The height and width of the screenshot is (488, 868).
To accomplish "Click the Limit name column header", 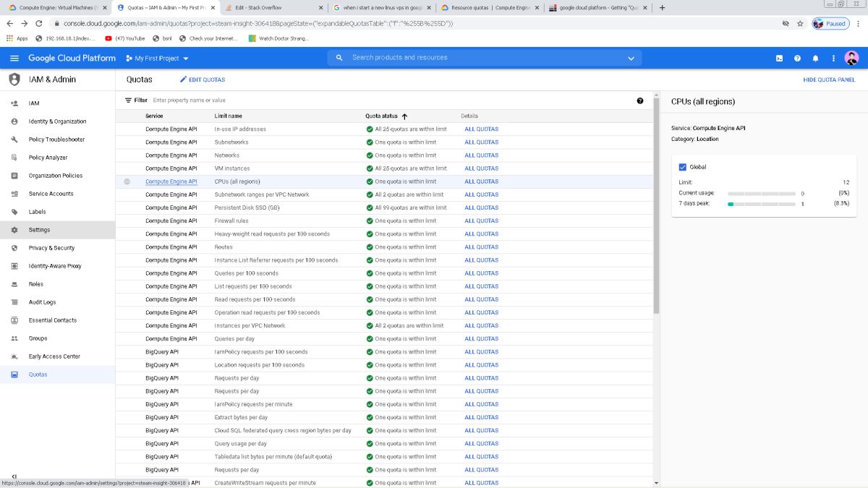I will 228,116.
